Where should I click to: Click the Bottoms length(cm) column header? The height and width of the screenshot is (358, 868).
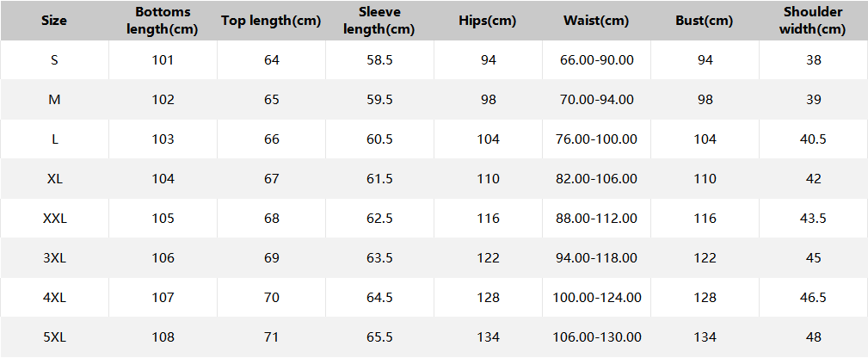[163, 21]
